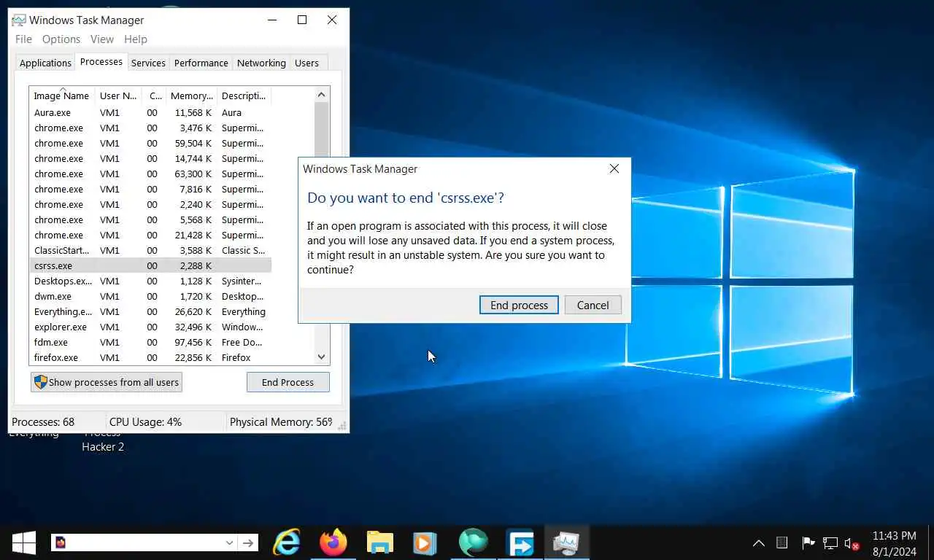Viewport: 934px width, 560px height.
Task: Click the process list scroll down arrow
Action: pos(322,357)
